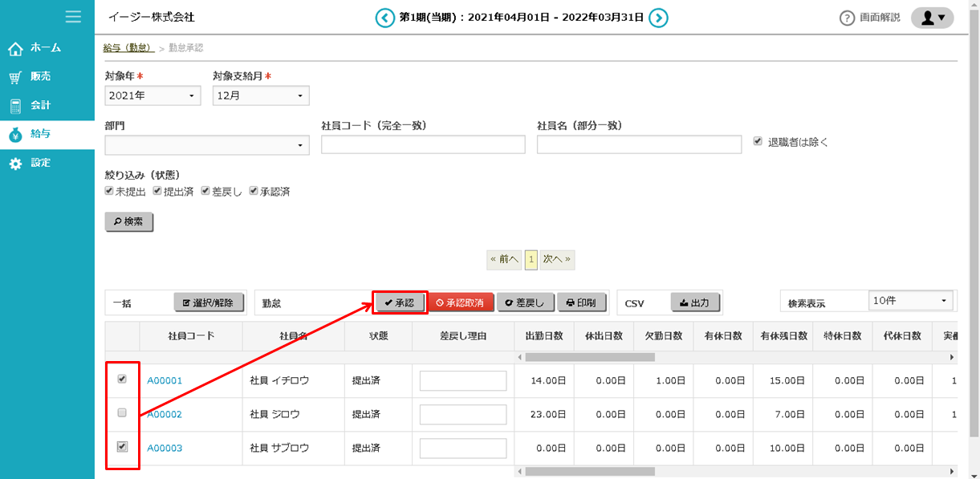Toggle the 退職者は除く checkbox

pyautogui.click(x=758, y=141)
